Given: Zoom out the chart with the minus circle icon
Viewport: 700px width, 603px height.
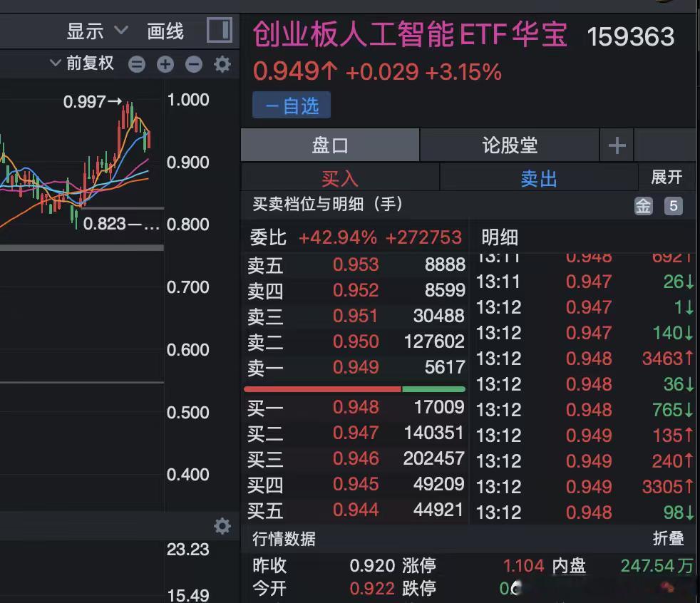Looking at the screenshot, I should click(x=193, y=64).
